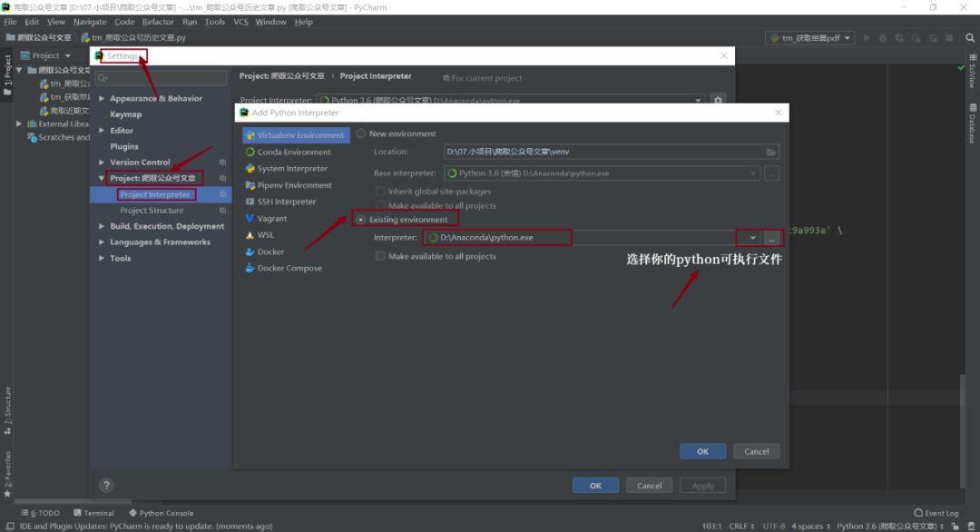Click folder browse icon in Location field

771,152
